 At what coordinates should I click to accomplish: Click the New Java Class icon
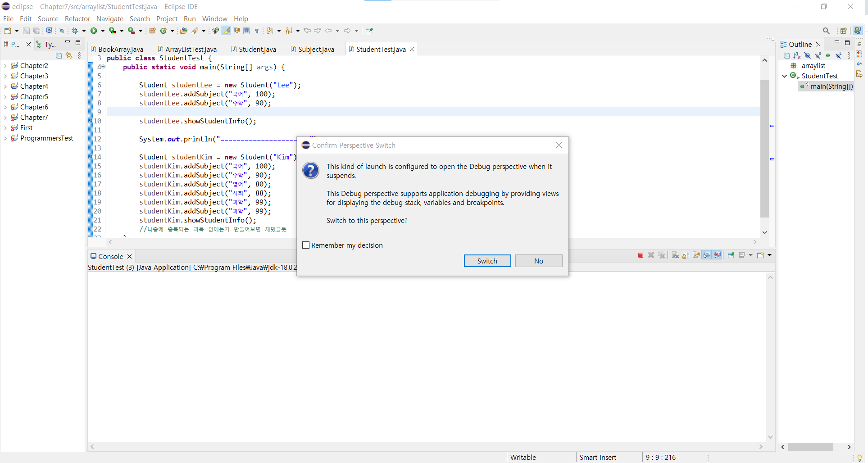pos(164,31)
